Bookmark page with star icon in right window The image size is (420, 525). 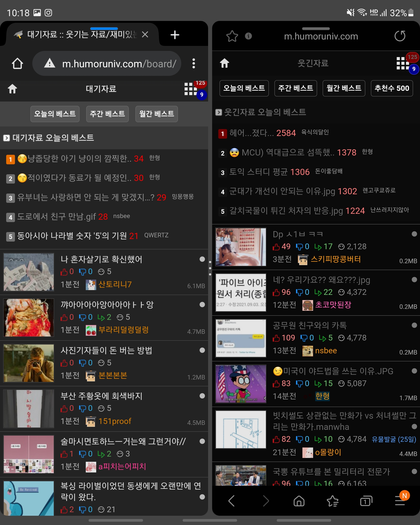(232, 36)
